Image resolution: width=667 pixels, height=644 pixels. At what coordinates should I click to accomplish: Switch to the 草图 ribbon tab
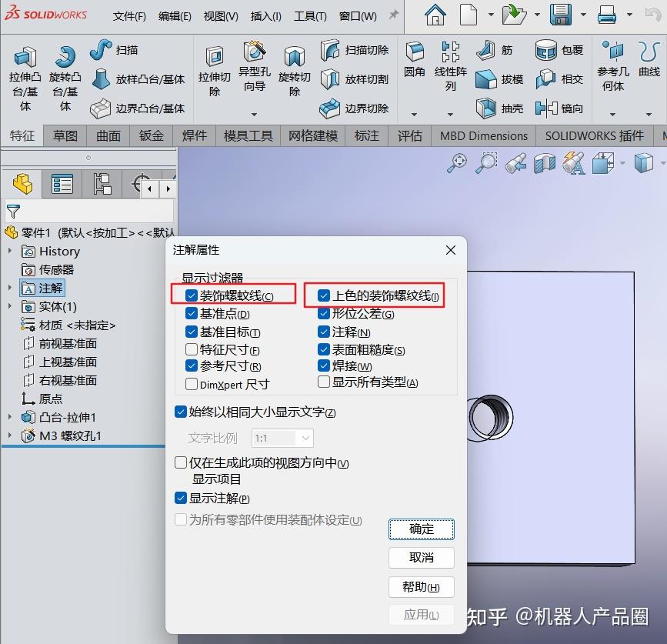point(65,135)
